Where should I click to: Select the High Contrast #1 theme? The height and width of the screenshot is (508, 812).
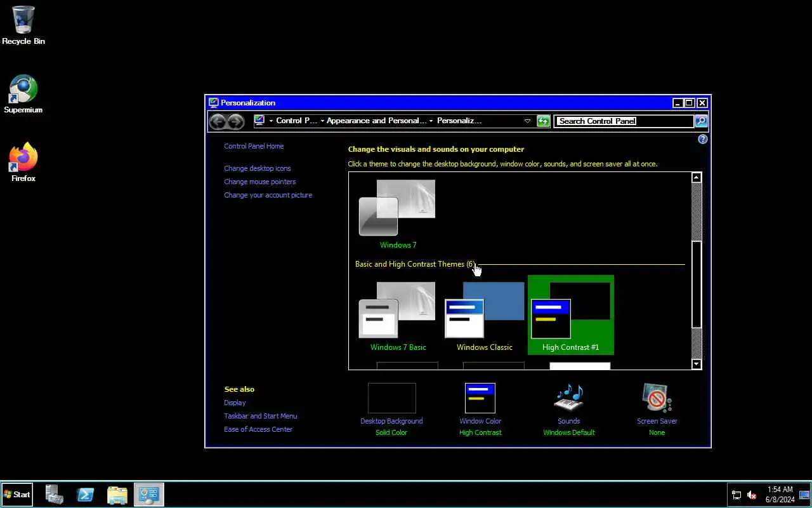571,315
